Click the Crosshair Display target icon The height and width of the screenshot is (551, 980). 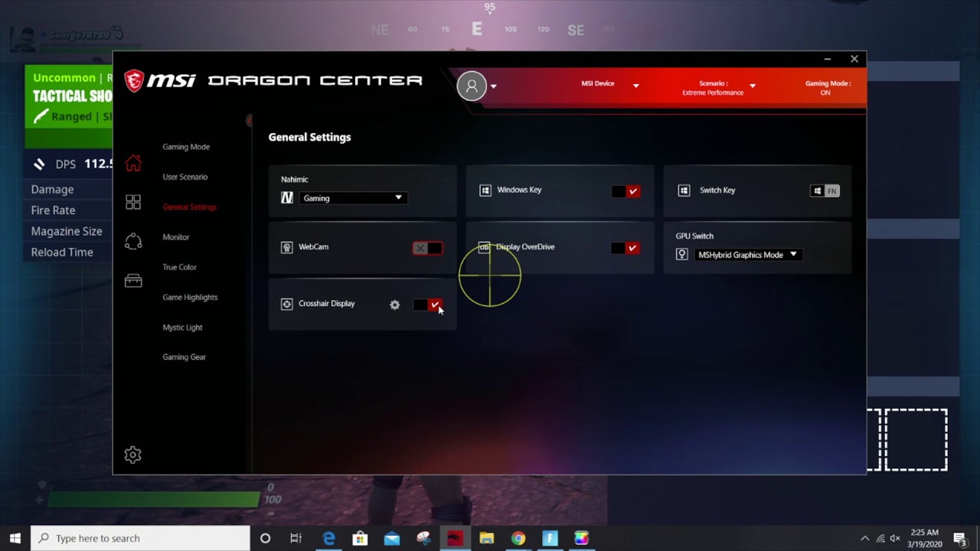click(x=286, y=304)
